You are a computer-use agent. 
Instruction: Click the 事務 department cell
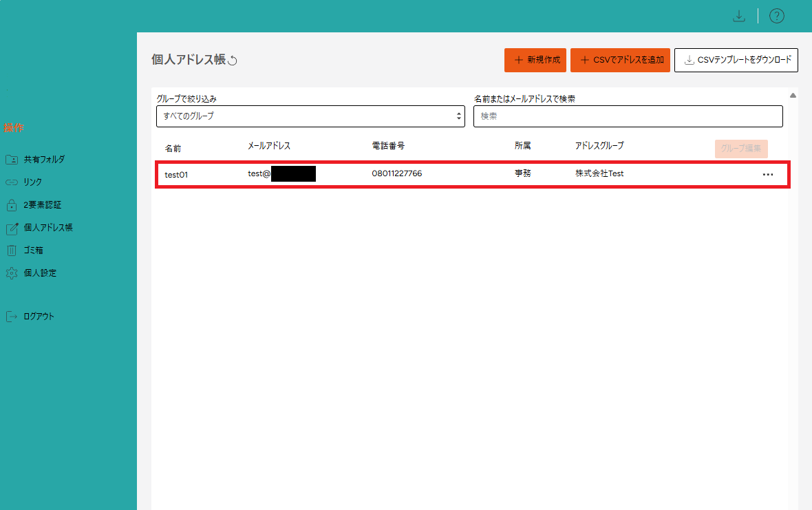522,173
